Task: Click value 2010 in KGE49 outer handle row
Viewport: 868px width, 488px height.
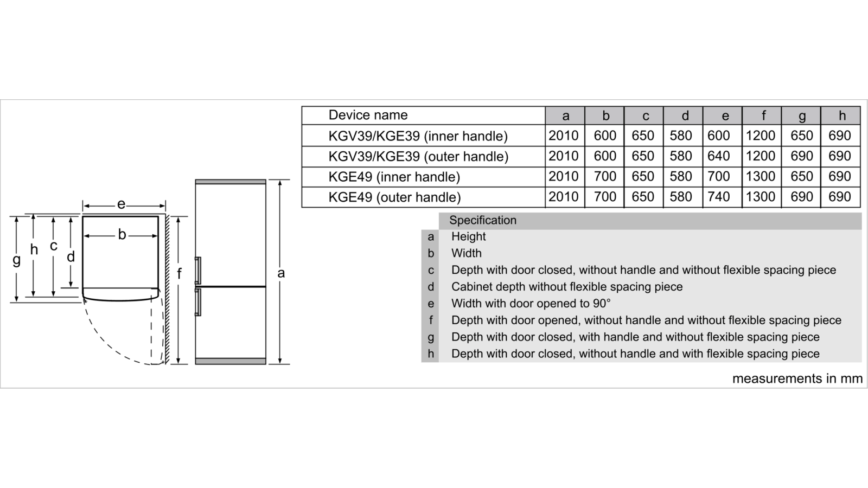Action: (x=564, y=197)
